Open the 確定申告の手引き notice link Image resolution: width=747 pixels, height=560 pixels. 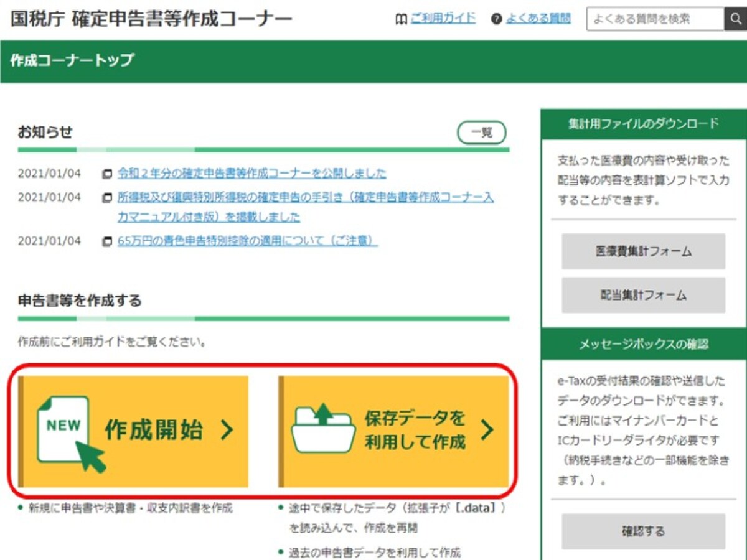point(306,207)
